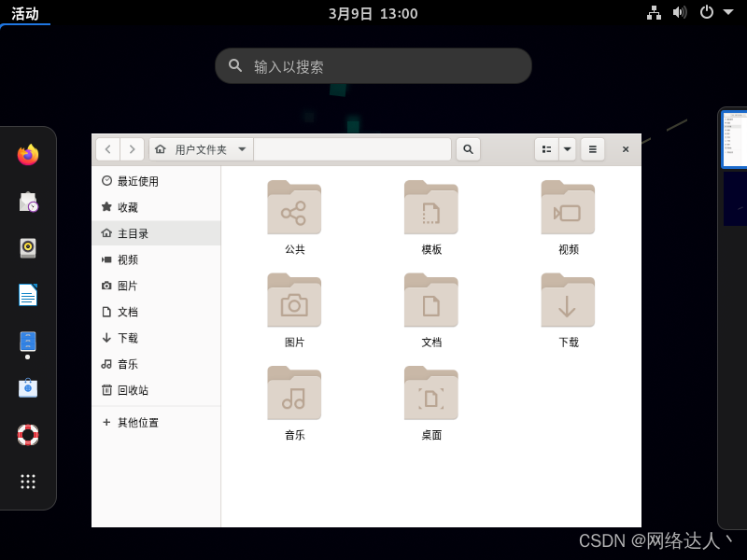Select the 桌面 folder icon
Screen dimensions: 747x560
click(431, 393)
